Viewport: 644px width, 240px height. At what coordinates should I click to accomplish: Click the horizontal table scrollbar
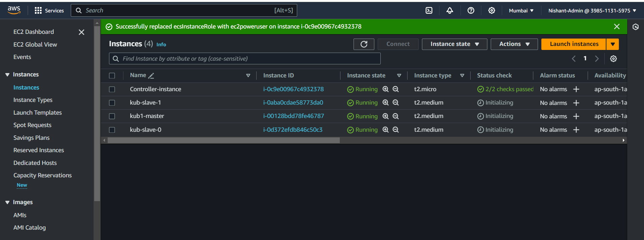coord(223,140)
